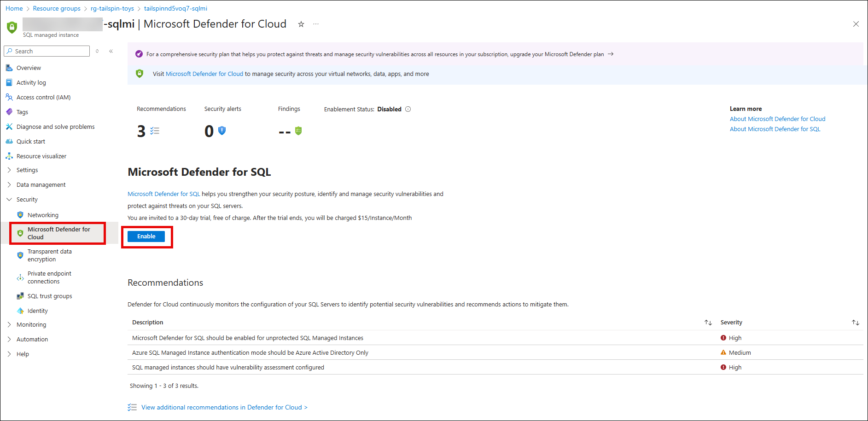Open Access control (IAM) page
868x421 pixels.
(43, 98)
